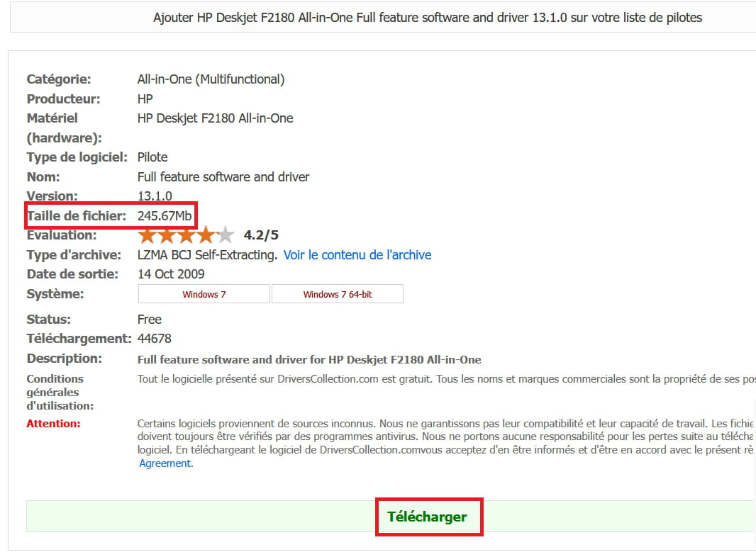Click the 'Date de sortie:' label
This screenshot has width=756, height=552.
(72, 274)
